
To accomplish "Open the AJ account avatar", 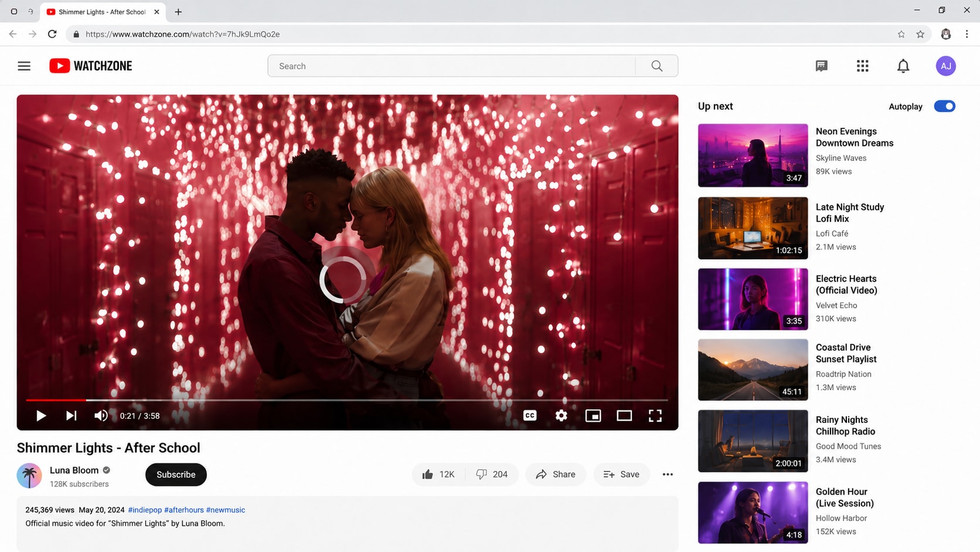I will [945, 66].
